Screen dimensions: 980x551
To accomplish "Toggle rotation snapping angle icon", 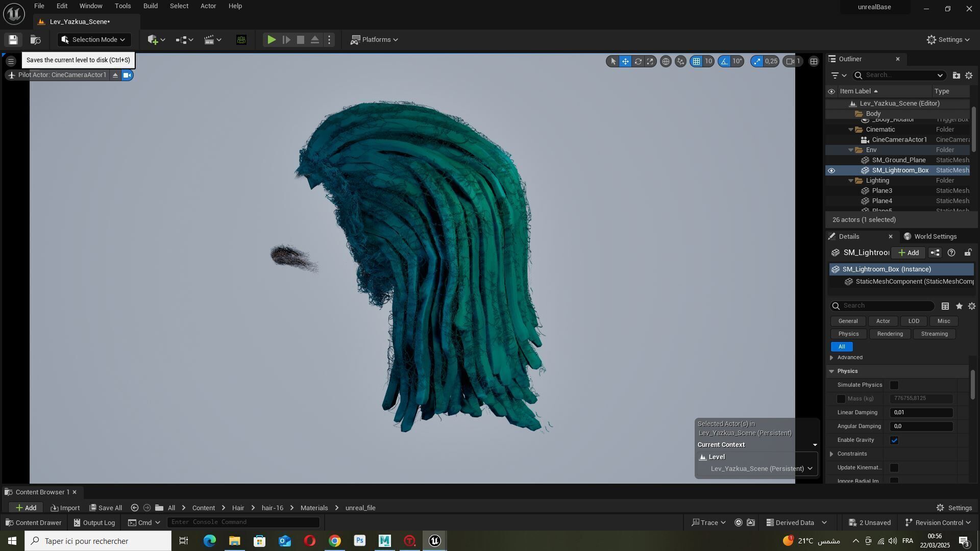I will point(724,61).
